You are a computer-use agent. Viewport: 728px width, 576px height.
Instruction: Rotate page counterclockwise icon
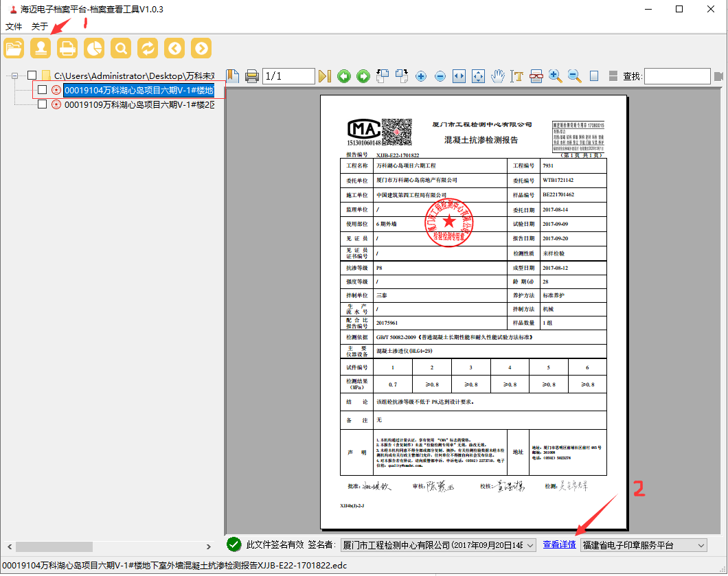tap(383, 76)
